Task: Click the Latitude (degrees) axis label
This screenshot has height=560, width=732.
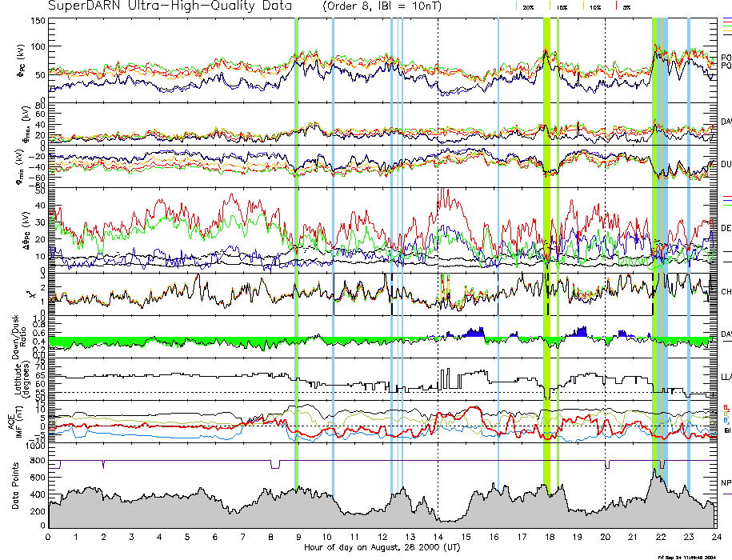Action: coord(14,378)
